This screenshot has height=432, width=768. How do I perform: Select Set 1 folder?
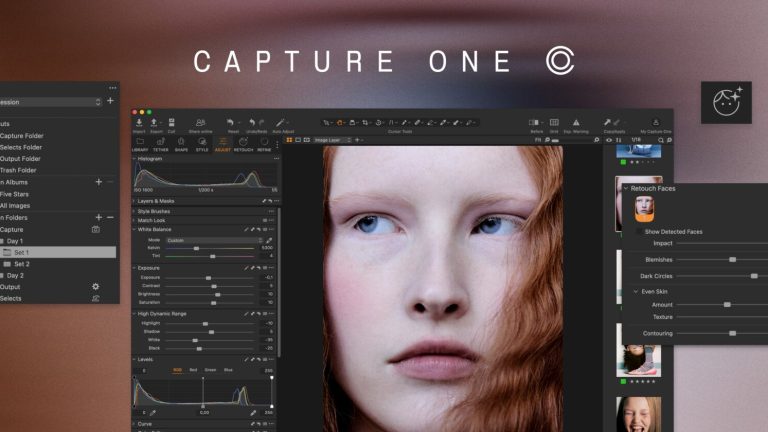(58, 252)
